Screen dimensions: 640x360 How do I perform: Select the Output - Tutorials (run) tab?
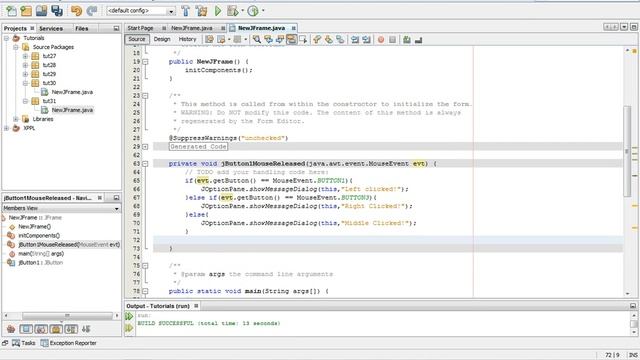158,306
